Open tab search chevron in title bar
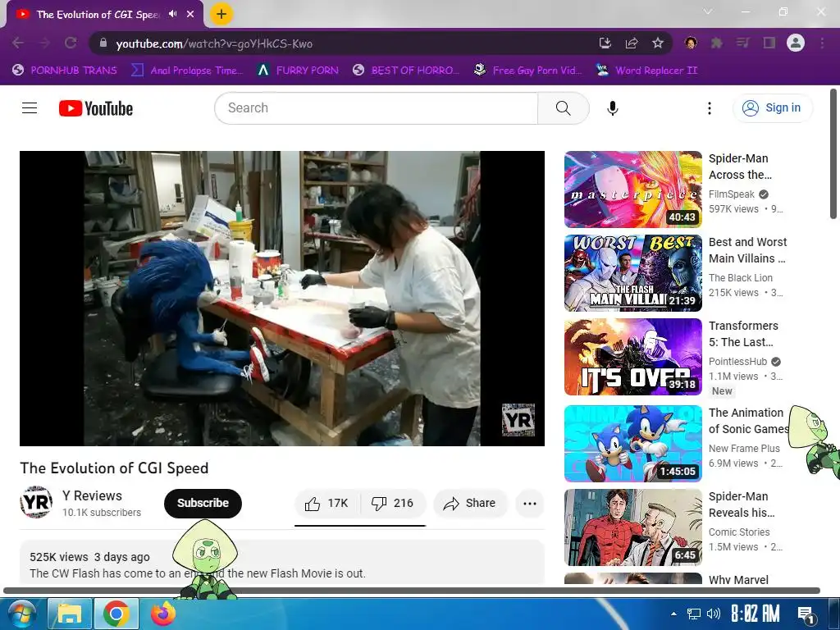Image resolution: width=840 pixels, height=630 pixels. tap(708, 11)
